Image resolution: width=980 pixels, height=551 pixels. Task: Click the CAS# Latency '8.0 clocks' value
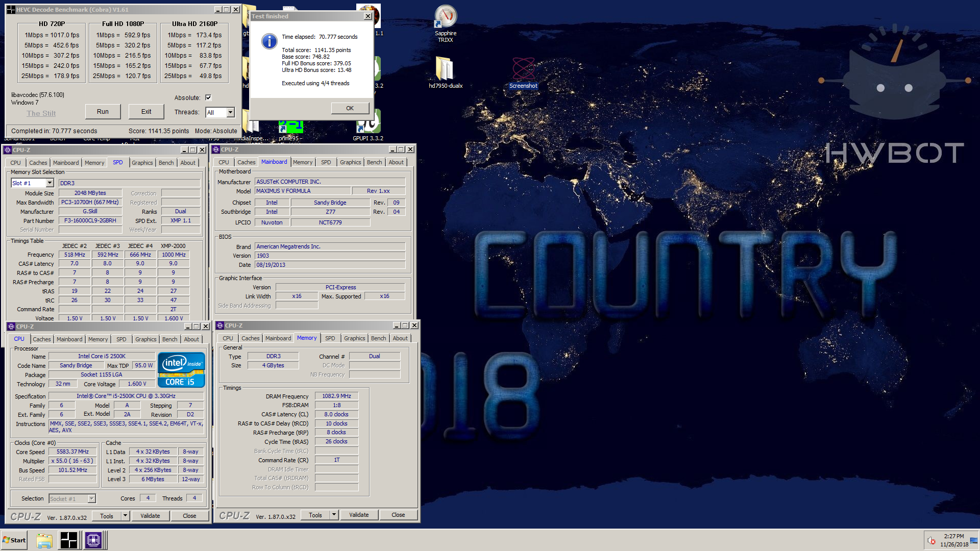(x=336, y=414)
